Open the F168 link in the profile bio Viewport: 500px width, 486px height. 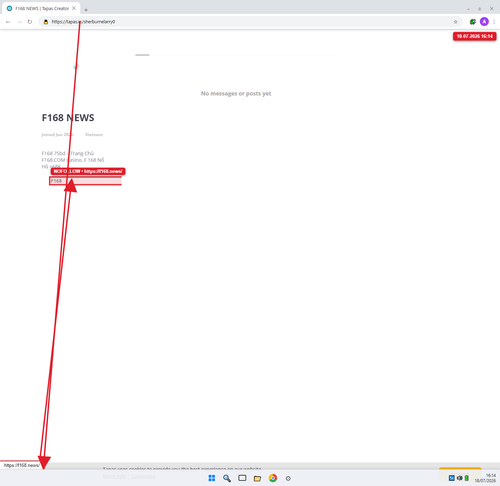click(56, 181)
